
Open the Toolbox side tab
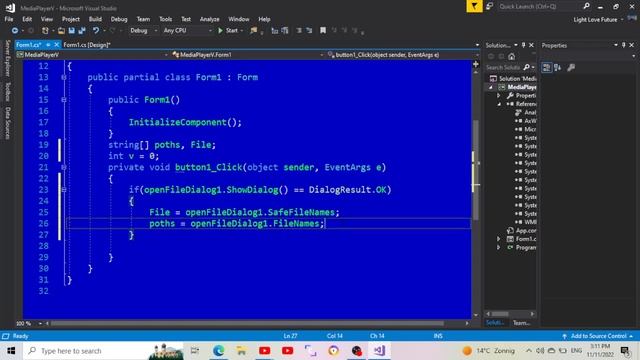pyautogui.click(x=7, y=91)
